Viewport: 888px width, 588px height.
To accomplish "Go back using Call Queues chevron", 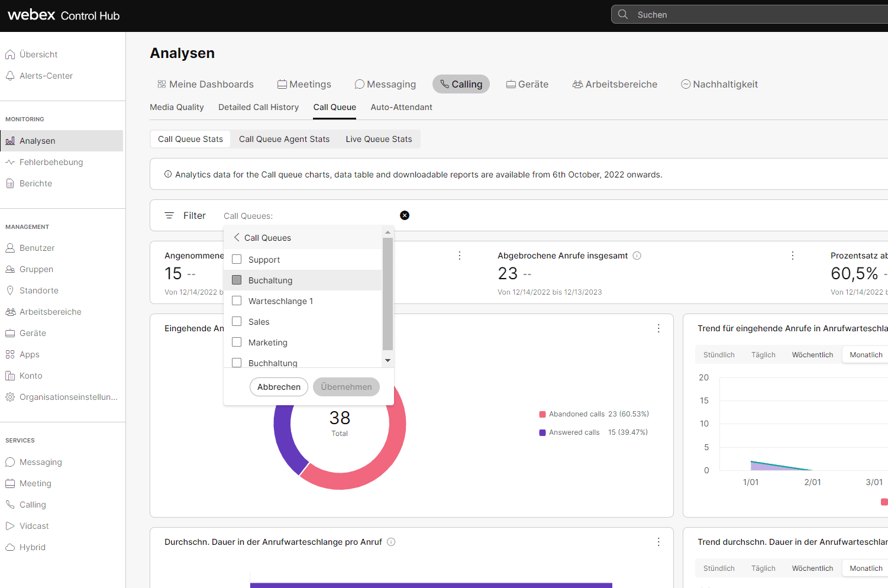I will pyautogui.click(x=237, y=237).
